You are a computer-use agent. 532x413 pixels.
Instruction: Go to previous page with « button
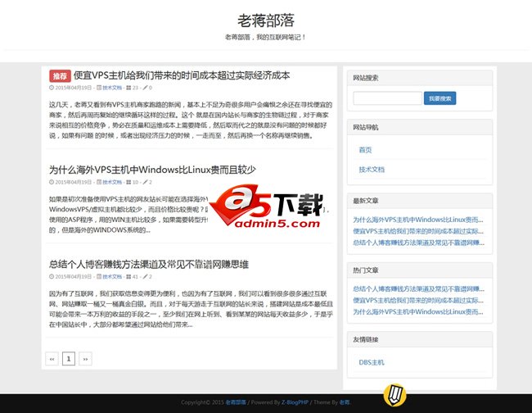(x=52, y=359)
